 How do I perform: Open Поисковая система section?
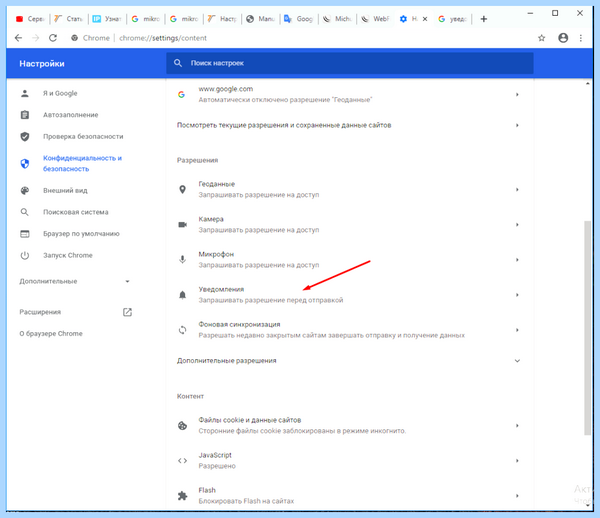tap(75, 212)
